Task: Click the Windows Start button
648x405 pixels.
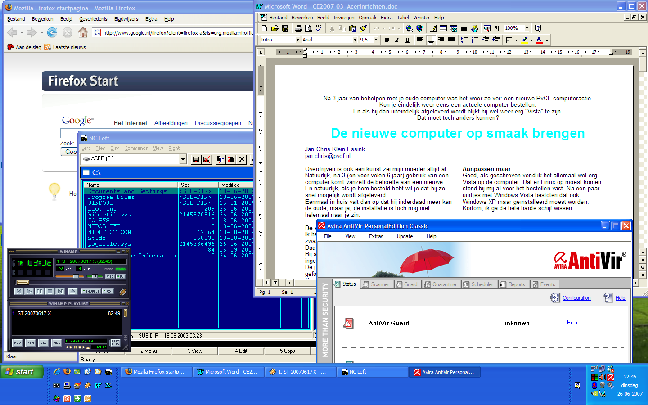Action: 22,372
